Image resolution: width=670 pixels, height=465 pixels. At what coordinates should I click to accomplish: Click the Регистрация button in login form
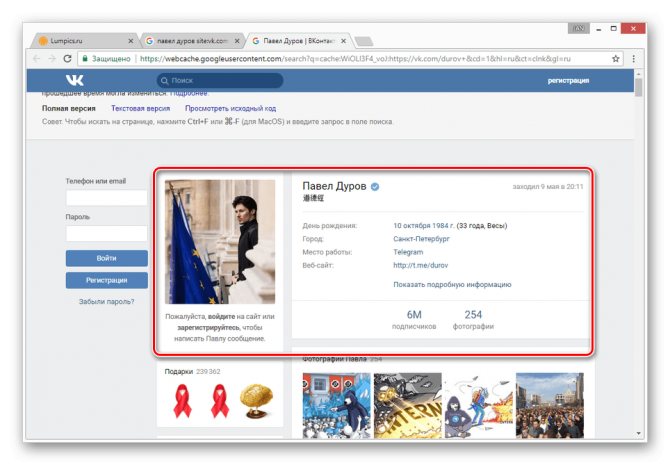(106, 280)
